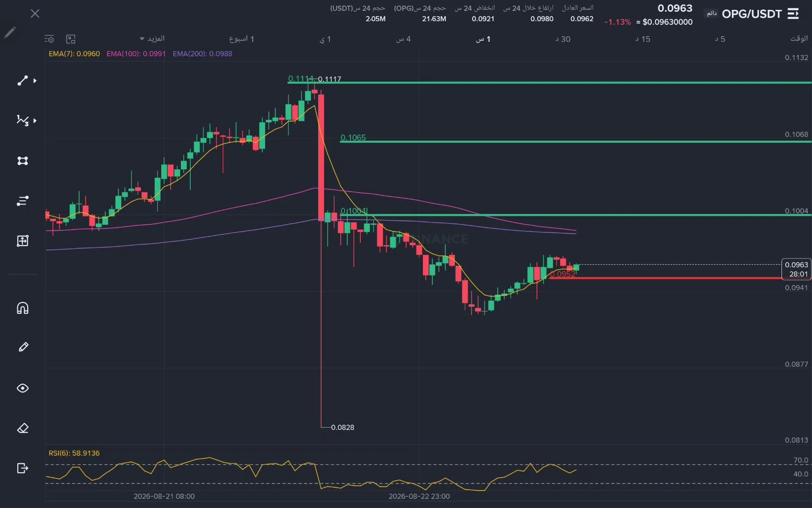Click the 2.05M USDT volume value

coord(375,19)
